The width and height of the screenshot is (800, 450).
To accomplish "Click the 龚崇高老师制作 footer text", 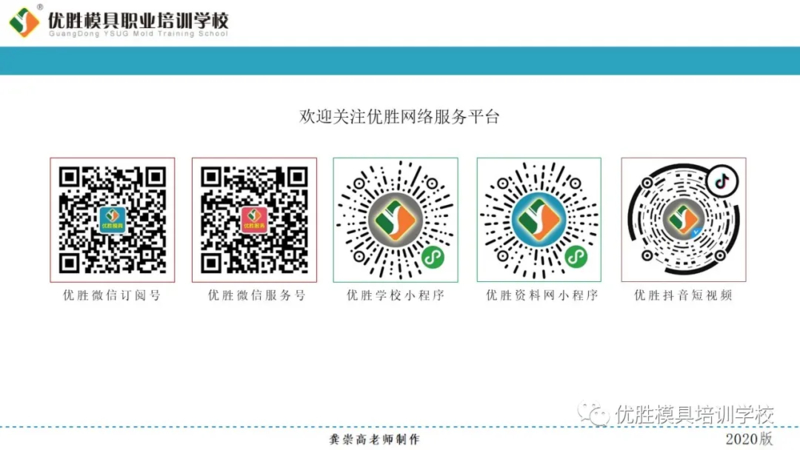I will click(374, 439).
